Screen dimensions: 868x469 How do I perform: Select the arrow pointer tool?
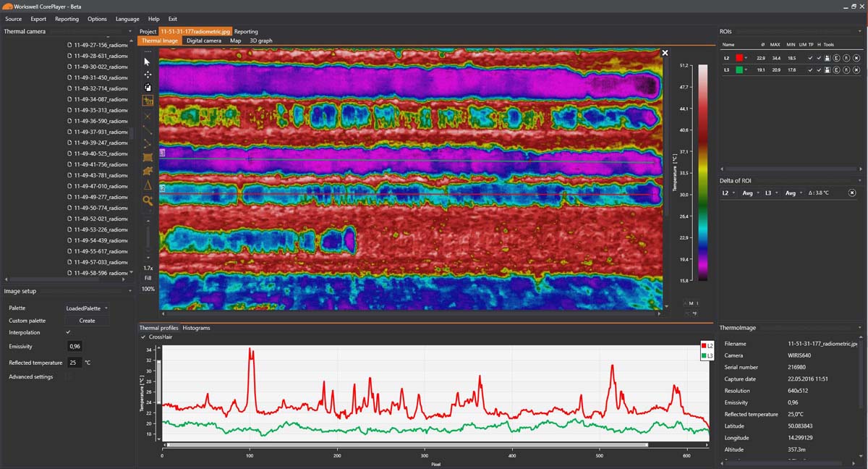click(x=148, y=62)
